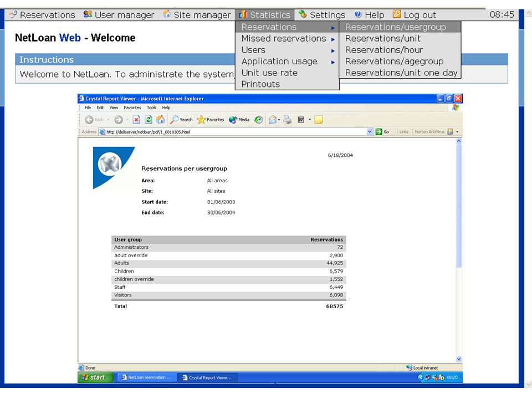Expand the Application usage submenu
532x399 pixels.
[287, 62]
